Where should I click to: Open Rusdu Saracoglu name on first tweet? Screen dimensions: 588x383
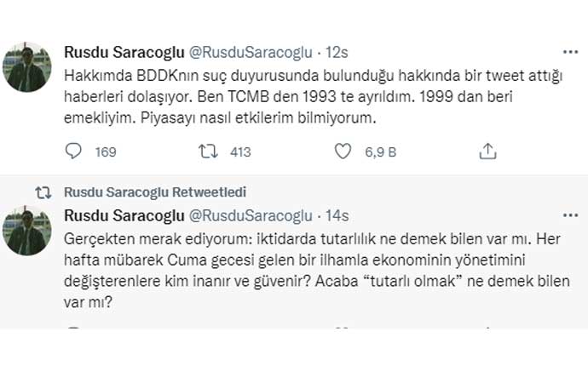tap(120, 54)
